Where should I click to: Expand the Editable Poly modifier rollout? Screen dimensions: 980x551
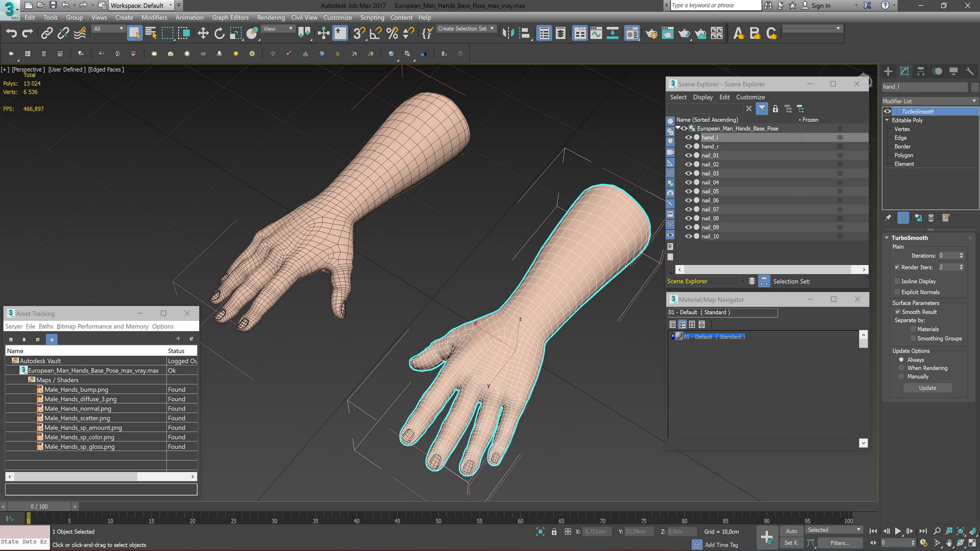(888, 120)
